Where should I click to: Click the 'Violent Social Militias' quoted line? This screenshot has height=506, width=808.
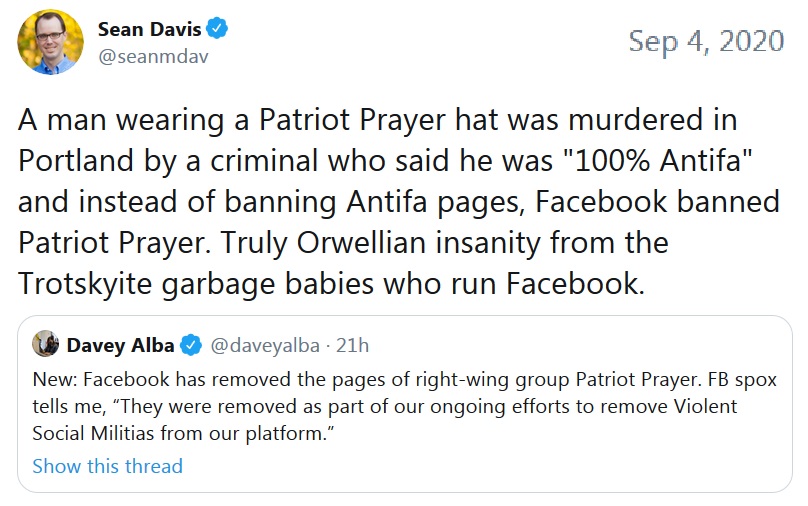tap(183, 433)
